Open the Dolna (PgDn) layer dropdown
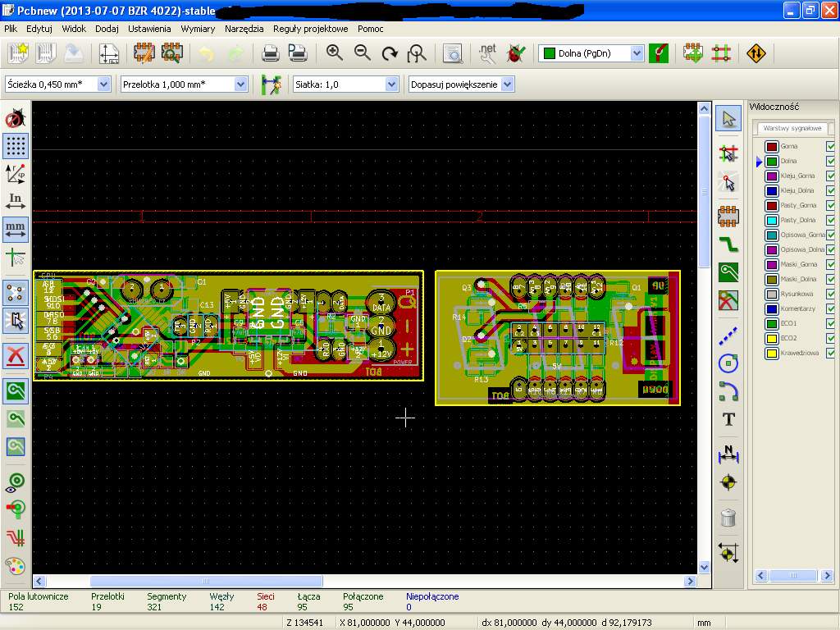 (x=637, y=53)
